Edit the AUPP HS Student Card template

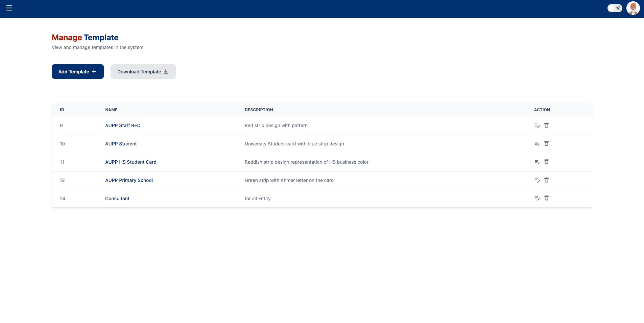(x=537, y=162)
